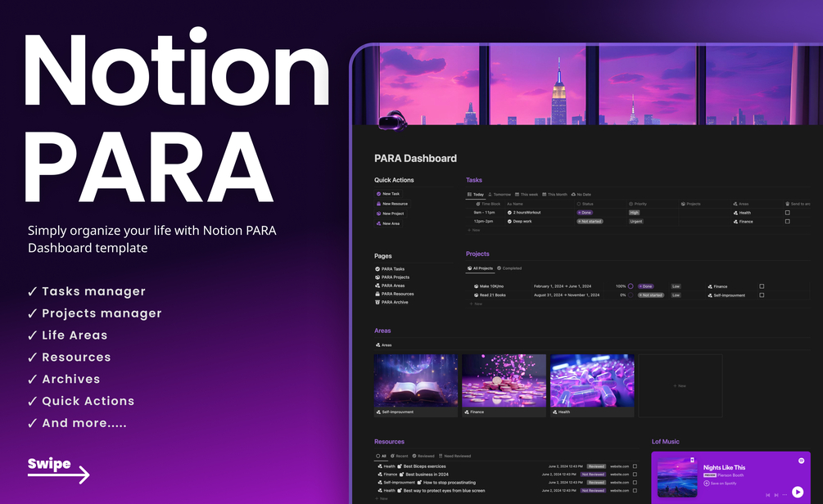Select the This Month tasks tab
This screenshot has height=504, width=823.
(x=554, y=195)
